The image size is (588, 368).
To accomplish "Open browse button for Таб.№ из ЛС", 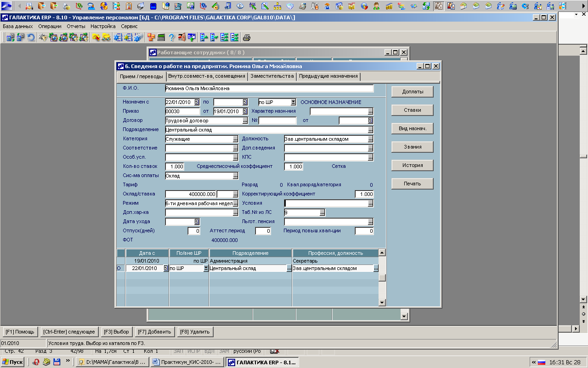I will (322, 213).
